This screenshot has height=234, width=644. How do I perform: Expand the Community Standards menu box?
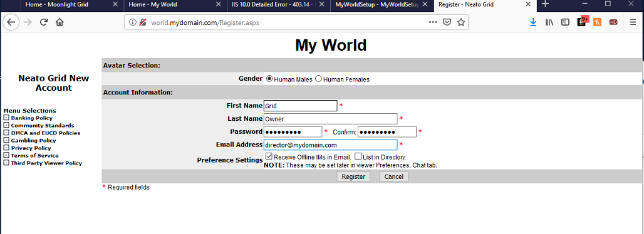[x=6, y=126]
